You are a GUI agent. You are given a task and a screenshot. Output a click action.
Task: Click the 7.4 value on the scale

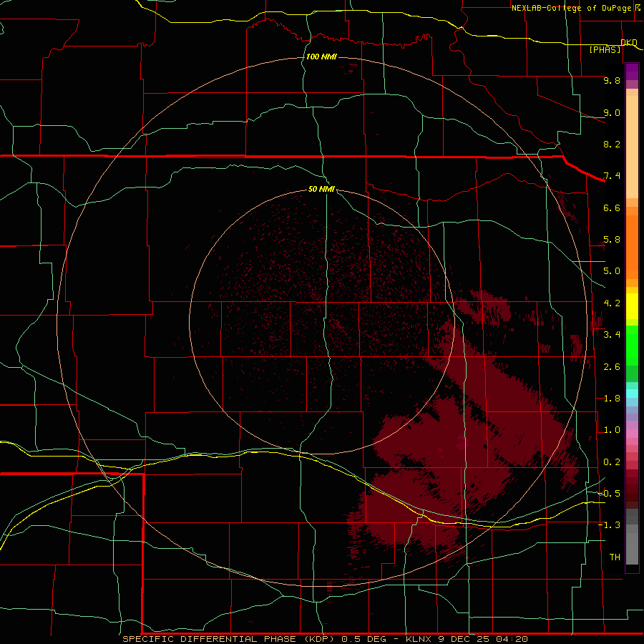click(612, 176)
